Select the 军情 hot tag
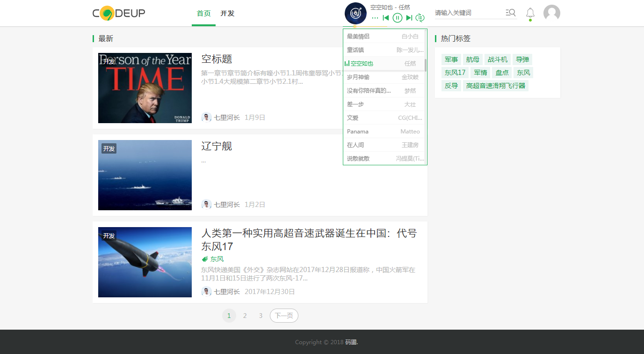The image size is (644, 354). (x=480, y=73)
